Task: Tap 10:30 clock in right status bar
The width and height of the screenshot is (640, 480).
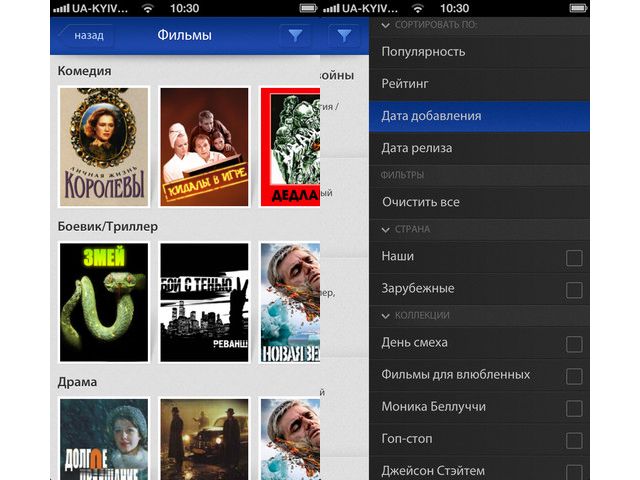Action: pyautogui.click(x=454, y=8)
